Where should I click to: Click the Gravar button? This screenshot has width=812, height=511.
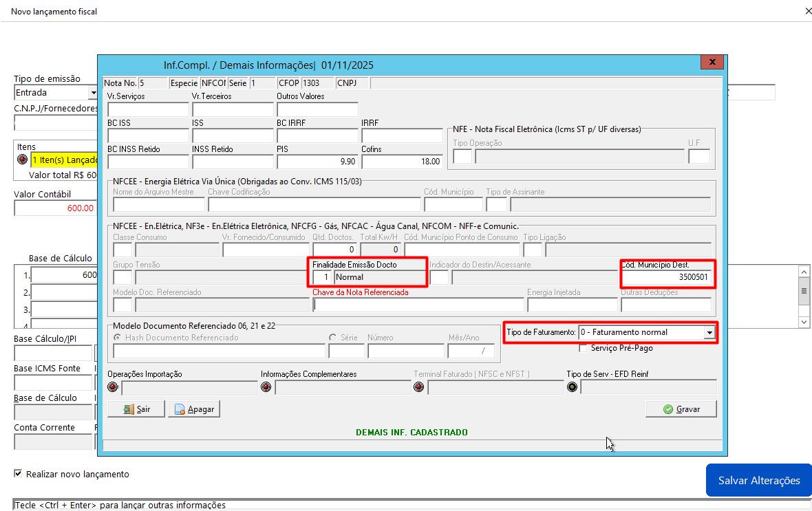click(x=681, y=409)
